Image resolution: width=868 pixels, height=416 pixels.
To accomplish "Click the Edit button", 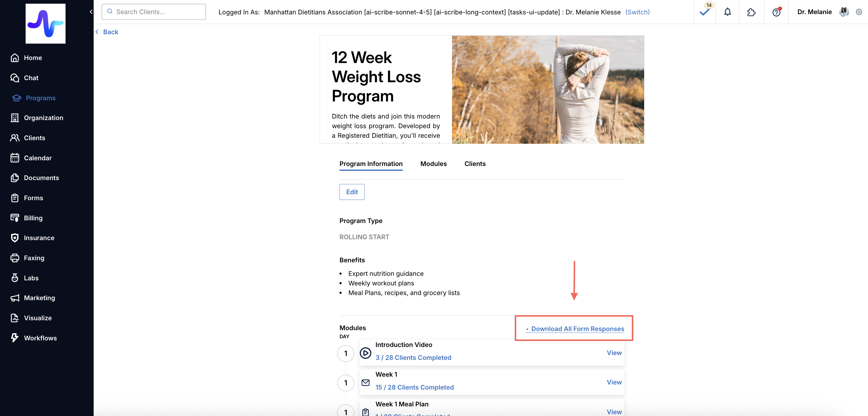I will pyautogui.click(x=352, y=192).
